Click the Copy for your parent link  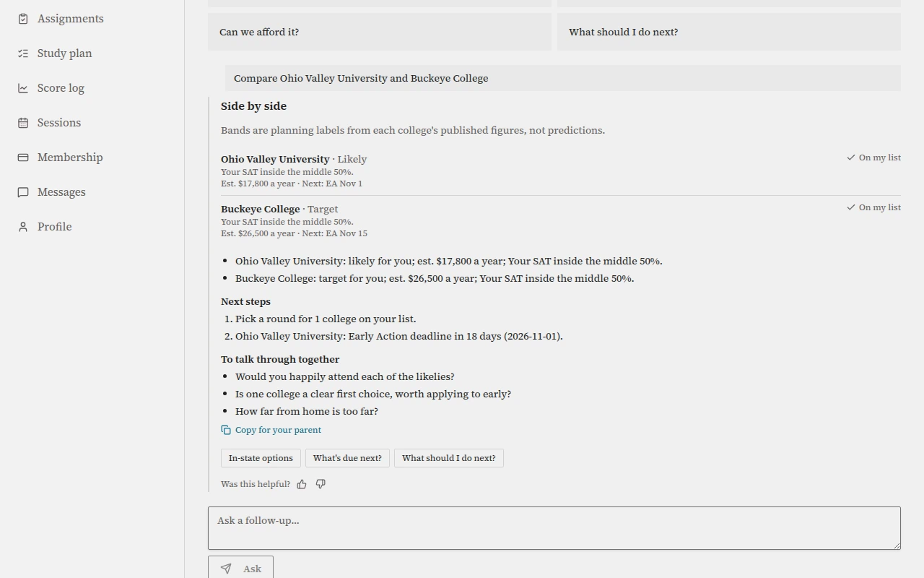271,430
